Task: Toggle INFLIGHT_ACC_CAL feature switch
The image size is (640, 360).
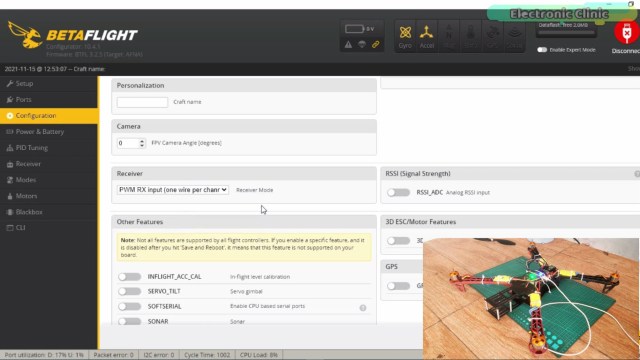Action: point(130,277)
